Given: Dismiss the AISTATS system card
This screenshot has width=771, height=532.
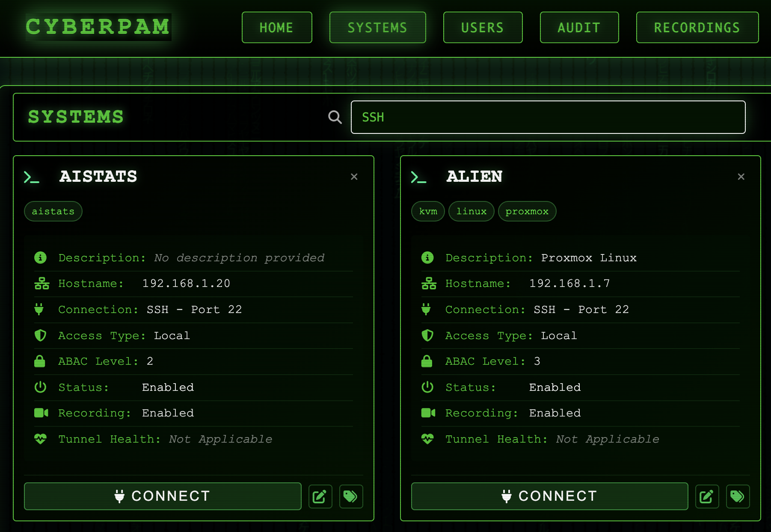Looking at the screenshot, I should [x=354, y=177].
